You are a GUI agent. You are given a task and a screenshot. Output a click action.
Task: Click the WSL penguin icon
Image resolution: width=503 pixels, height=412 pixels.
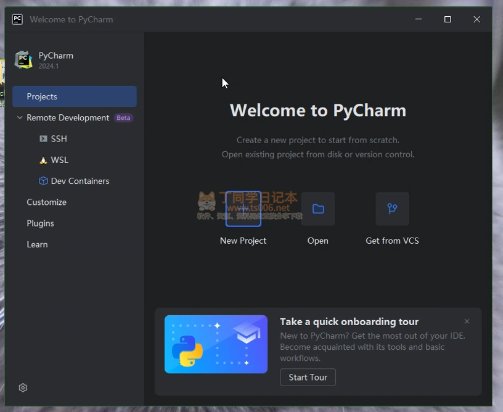pyautogui.click(x=43, y=160)
